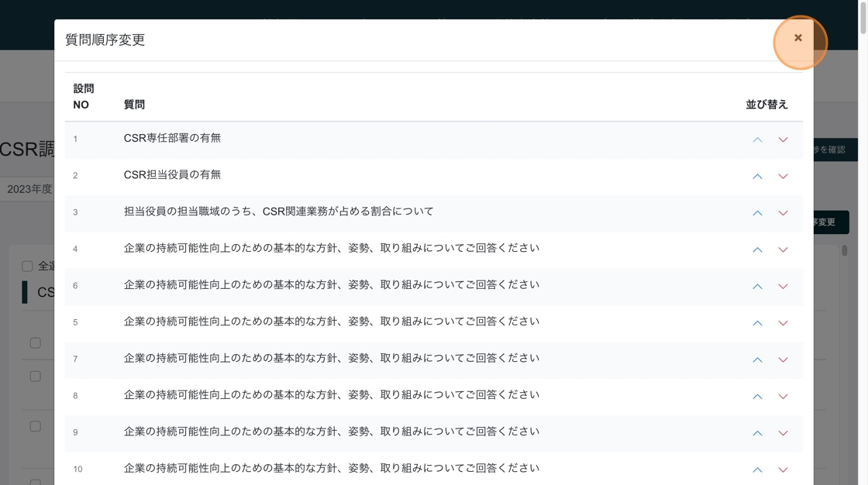Toggle the 全選 select-all checkbox

[27, 266]
